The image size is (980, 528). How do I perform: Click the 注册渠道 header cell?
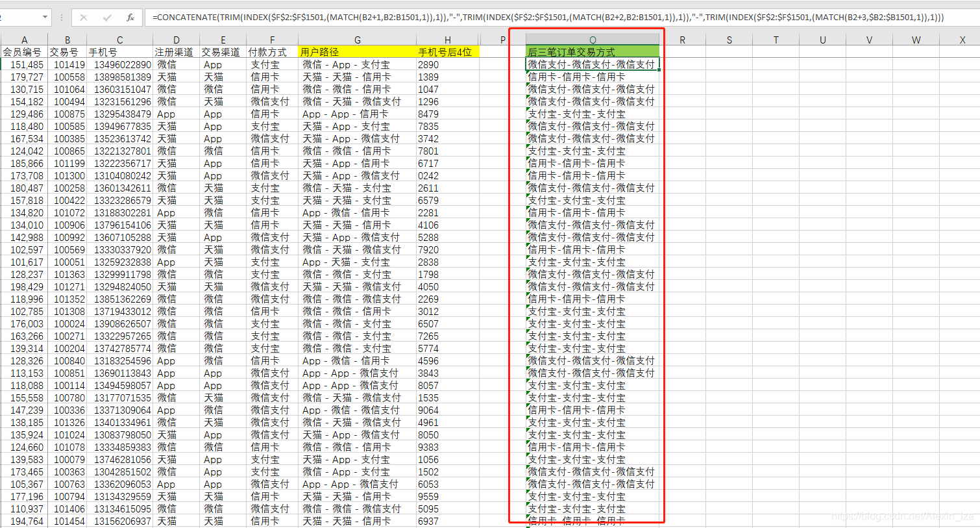[176, 52]
